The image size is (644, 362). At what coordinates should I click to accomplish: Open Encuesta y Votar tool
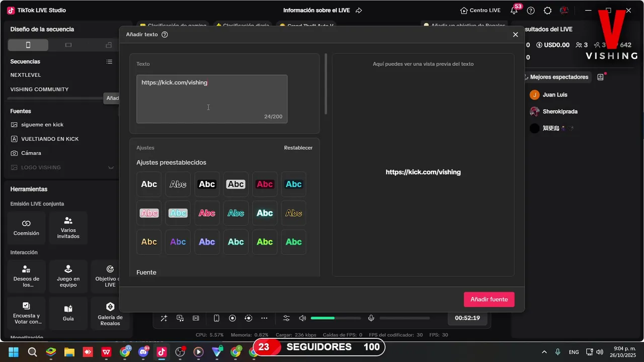pyautogui.click(x=26, y=313)
